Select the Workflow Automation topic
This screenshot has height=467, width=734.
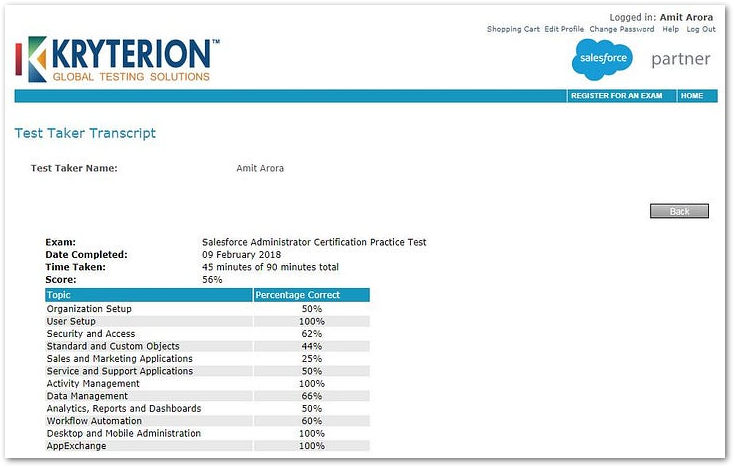point(94,421)
